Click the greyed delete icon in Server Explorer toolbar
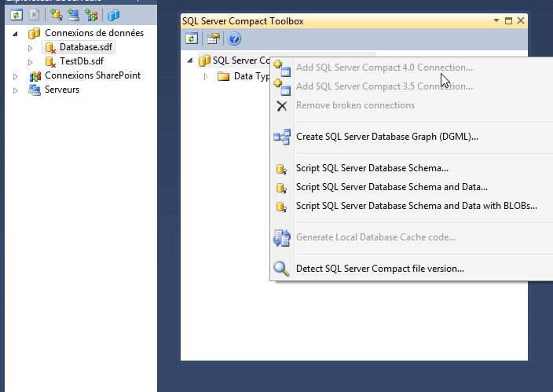This screenshot has width=553, height=392. (x=35, y=15)
